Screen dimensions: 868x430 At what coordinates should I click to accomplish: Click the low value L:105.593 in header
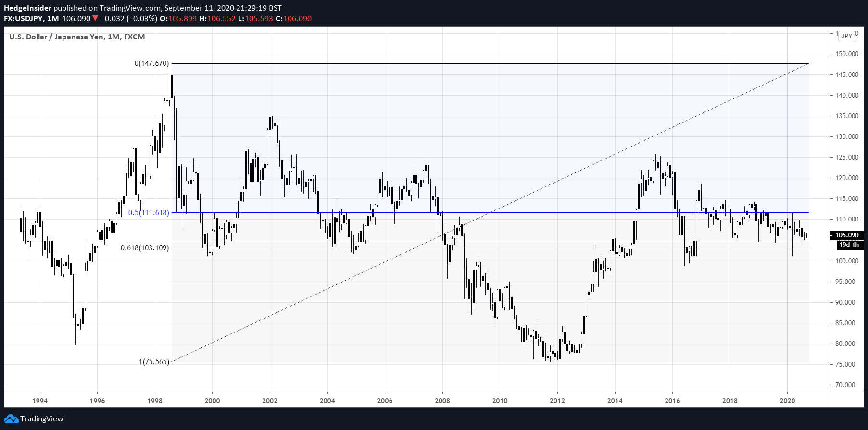pyautogui.click(x=255, y=19)
